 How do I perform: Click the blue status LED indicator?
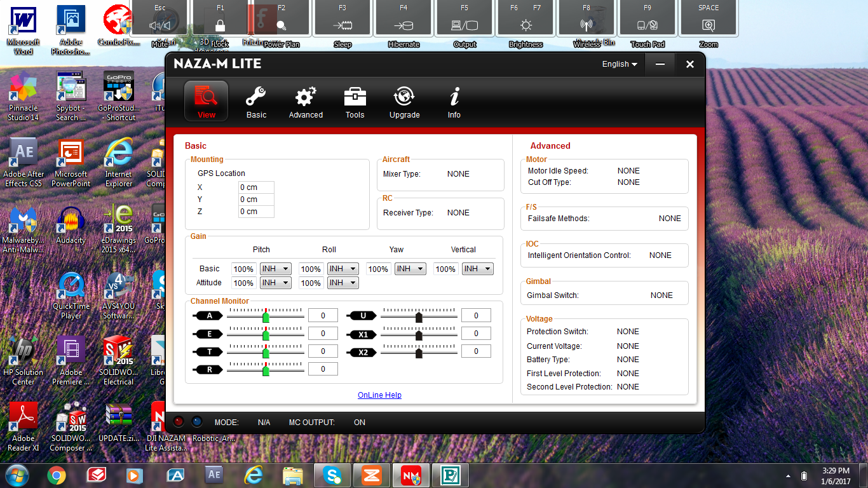pos(196,421)
